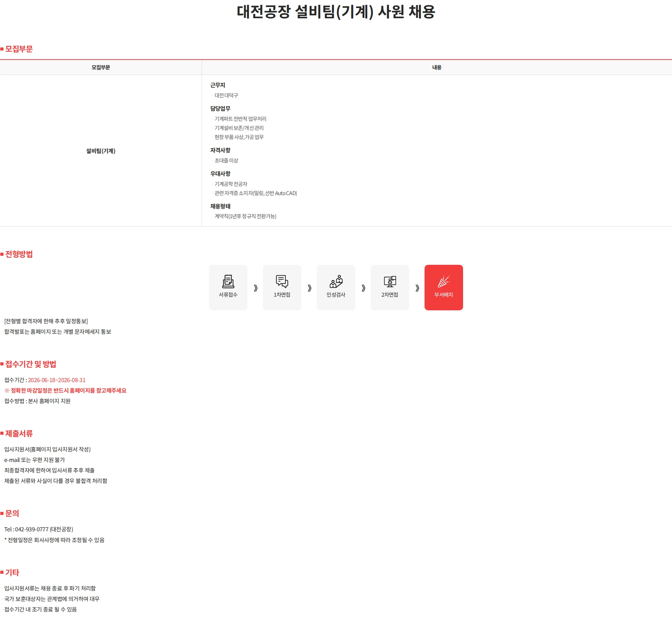Click the 전형방법 section heading
672x621 pixels.
[19, 254]
